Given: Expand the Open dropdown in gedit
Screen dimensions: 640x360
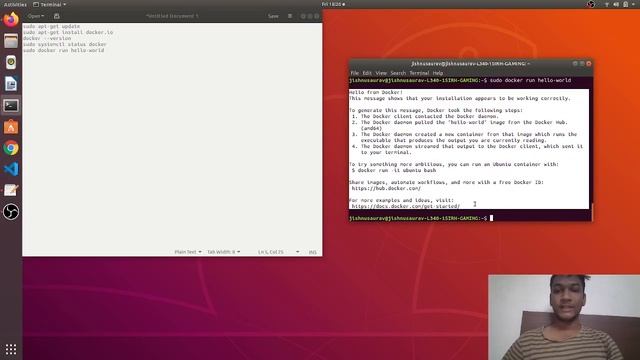Looking at the screenshot, I should pyautogui.click(x=36, y=16).
